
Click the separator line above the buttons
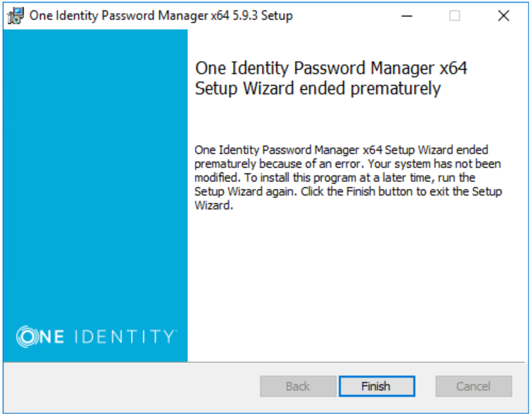click(x=266, y=362)
